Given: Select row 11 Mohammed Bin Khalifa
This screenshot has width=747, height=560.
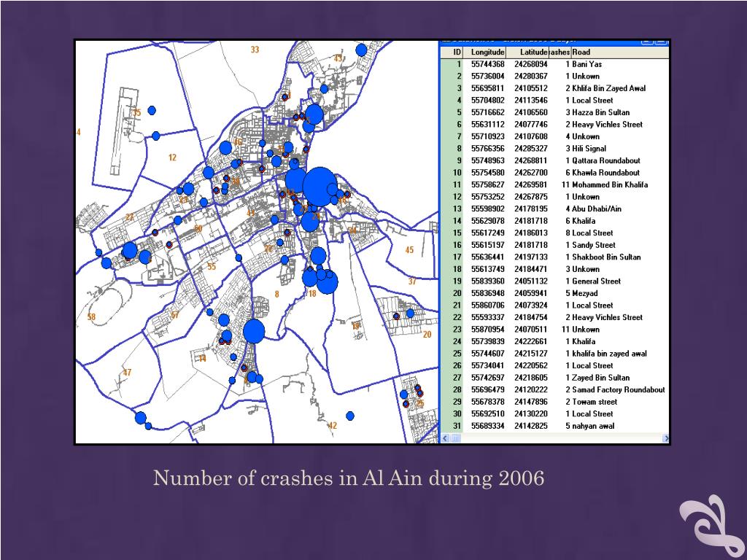Looking at the screenshot, I should pyautogui.click(x=555, y=184).
